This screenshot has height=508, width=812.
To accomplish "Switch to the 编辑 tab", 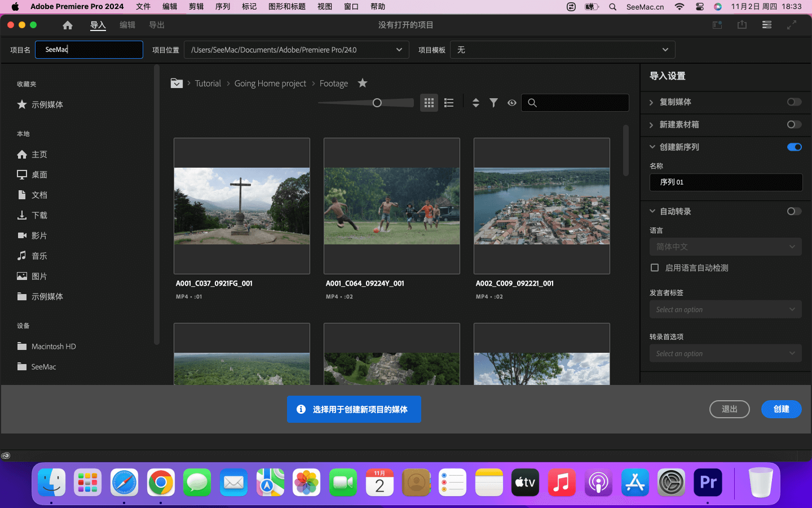I will [127, 25].
